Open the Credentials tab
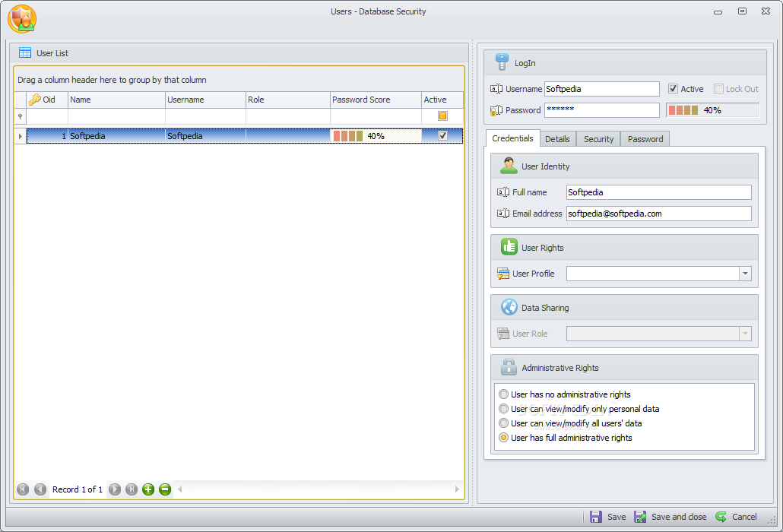 coord(512,138)
